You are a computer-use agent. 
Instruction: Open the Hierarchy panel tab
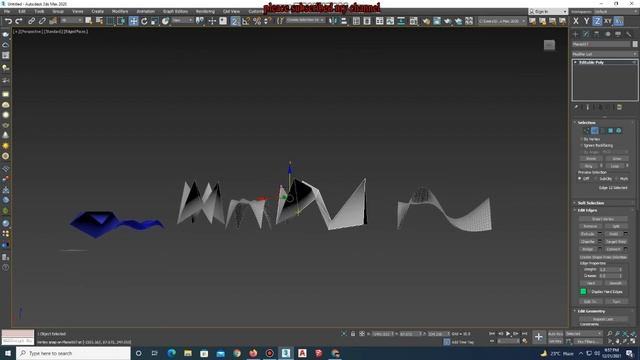coord(597,34)
